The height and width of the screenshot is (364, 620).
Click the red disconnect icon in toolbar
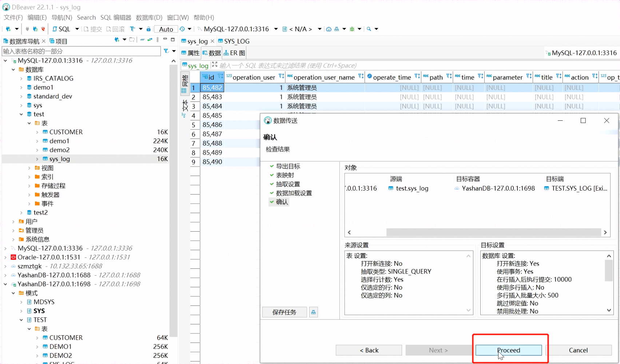(43, 29)
